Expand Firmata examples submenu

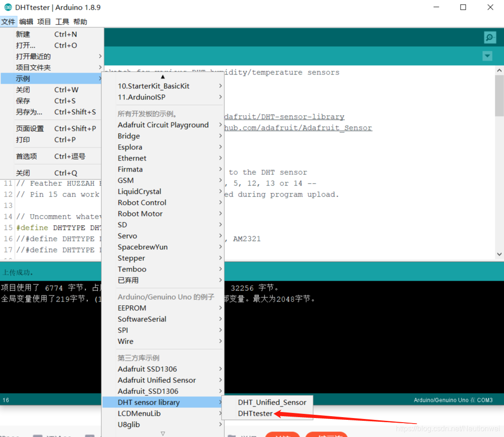point(163,169)
